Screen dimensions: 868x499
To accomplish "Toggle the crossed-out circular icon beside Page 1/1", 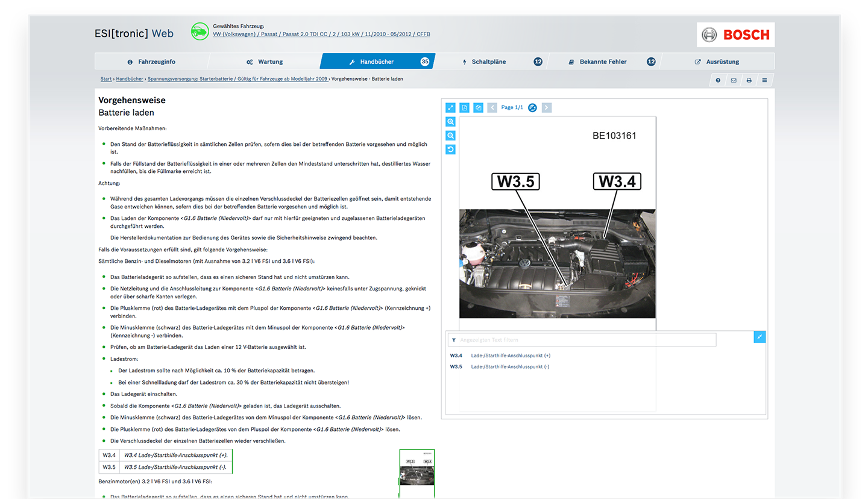I will (x=532, y=107).
